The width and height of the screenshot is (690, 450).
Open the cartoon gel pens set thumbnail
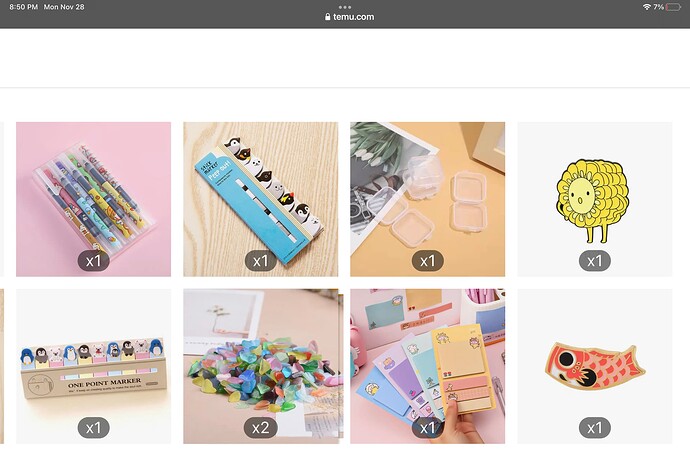click(93, 199)
